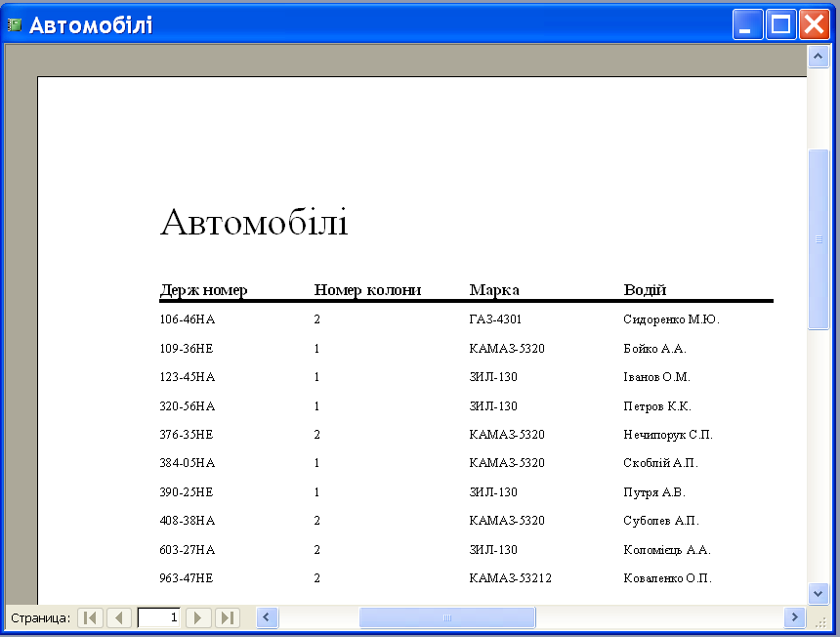Go to first page of report
This screenshot has height=637, width=840.
tap(91, 617)
